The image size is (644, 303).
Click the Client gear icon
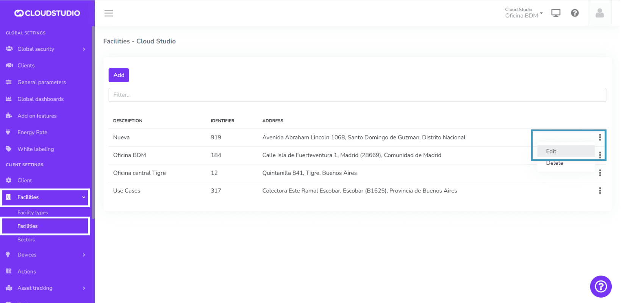(x=8, y=180)
